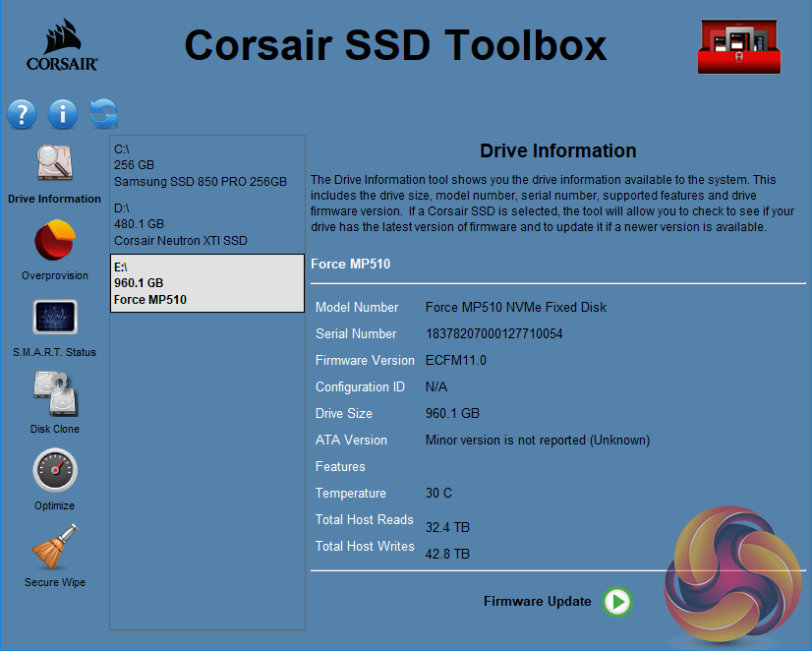Image resolution: width=812 pixels, height=651 pixels.
Task: Click the serial number value
Action: (493, 334)
